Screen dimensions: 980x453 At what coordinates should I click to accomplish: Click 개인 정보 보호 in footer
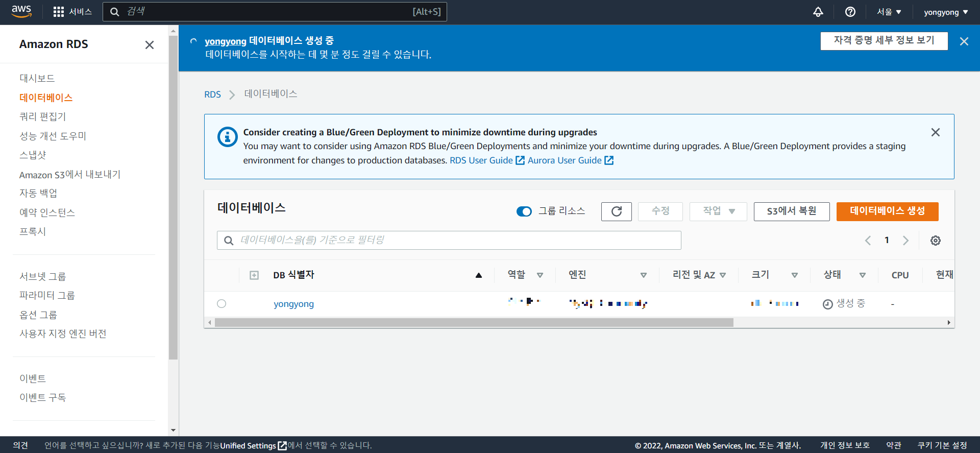click(x=845, y=445)
